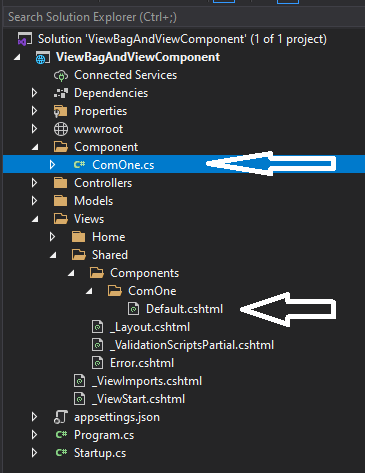The image size is (365, 473).
Task: Collapse the Component folder
Action: click(35, 147)
